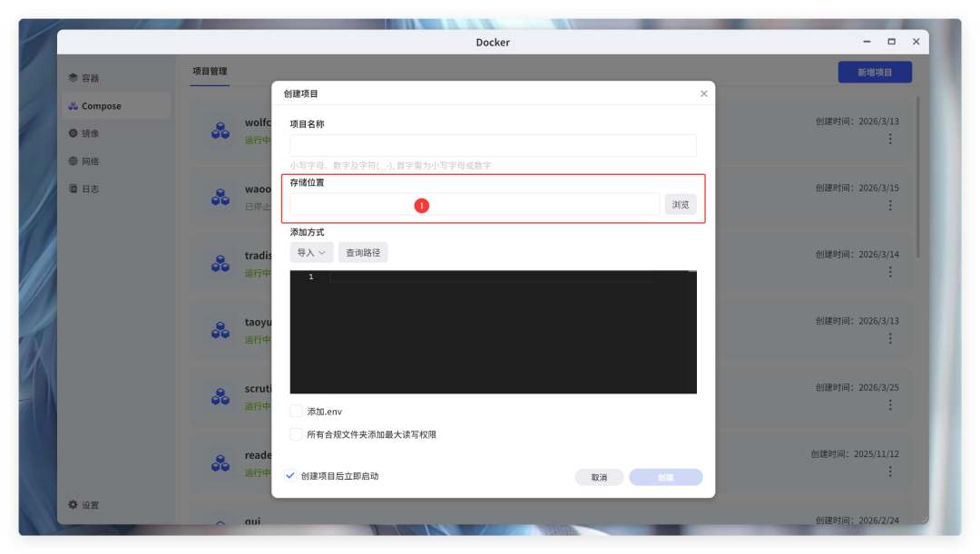Click line number 1 in editor gutter
The width and height of the screenshot is (980, 554).
point(310,277)
